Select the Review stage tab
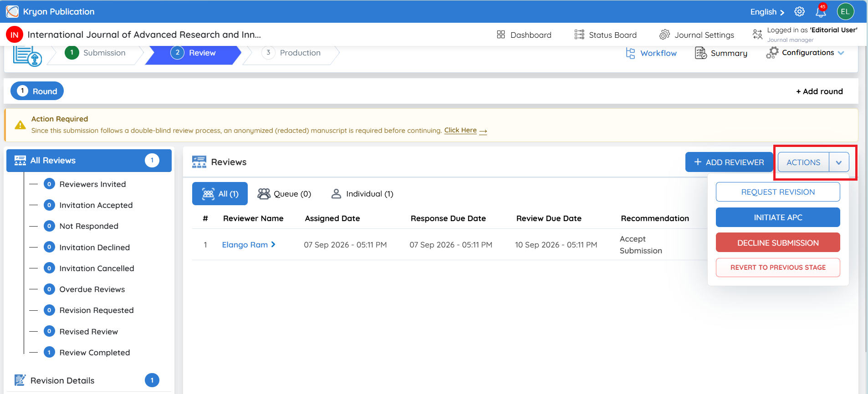This screenshot has height=394, width=868. tap(193, 53)
